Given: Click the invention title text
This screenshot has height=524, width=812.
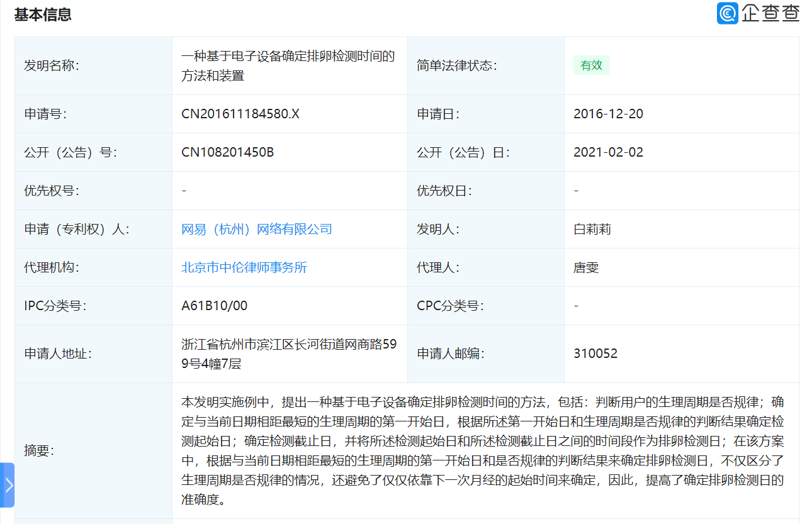Looking at the screenshot, I should [x=288, y=65].
